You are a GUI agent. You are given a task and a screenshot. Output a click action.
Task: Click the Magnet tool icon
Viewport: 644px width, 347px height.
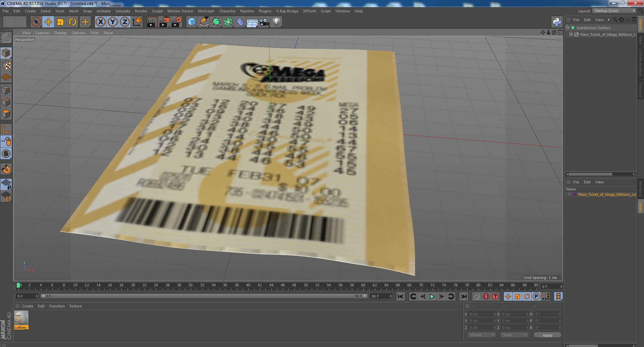(6, 169)
